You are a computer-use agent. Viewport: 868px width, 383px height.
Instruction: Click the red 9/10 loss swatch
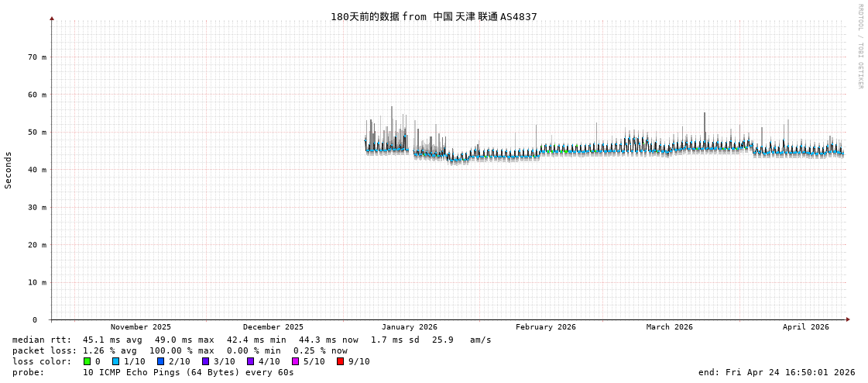pyautogui.click(x=341, y=361)
